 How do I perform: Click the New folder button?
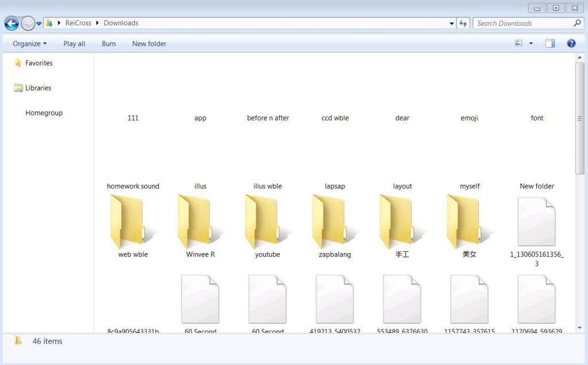[149, 44]
